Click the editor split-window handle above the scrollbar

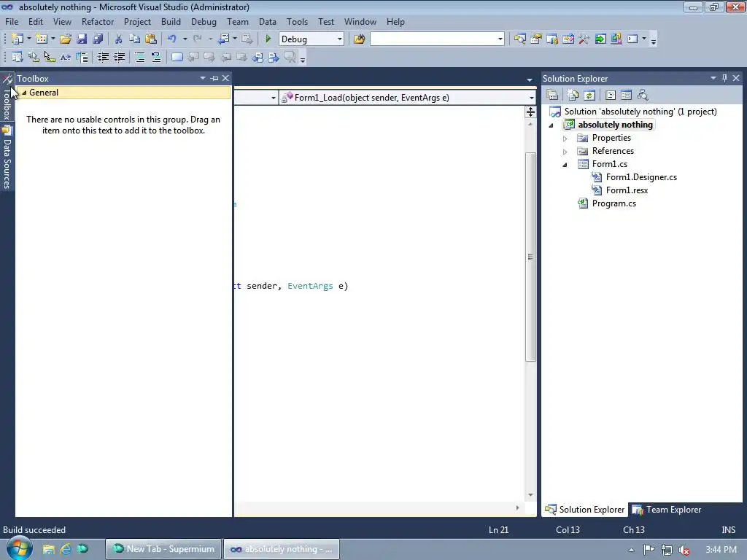coord(530,112)
